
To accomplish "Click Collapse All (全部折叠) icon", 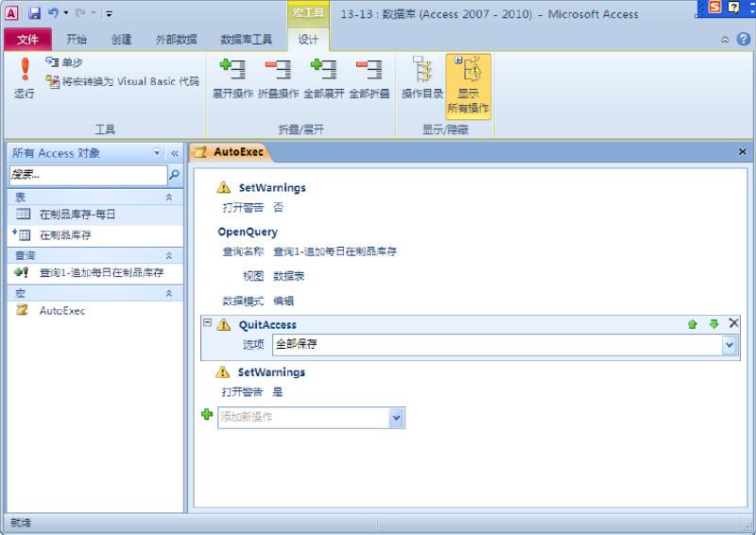I will click(x=369, y=78).
